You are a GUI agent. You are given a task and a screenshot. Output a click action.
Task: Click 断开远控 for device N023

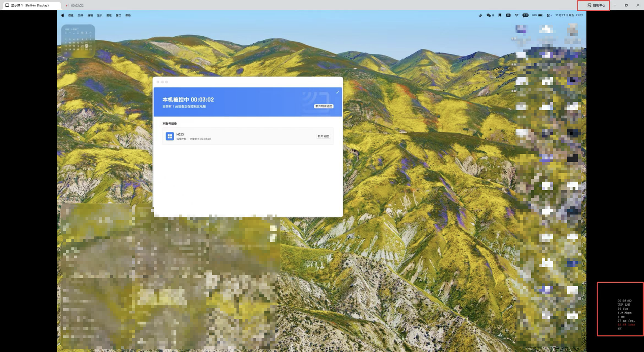pyautogui.click(x=323, y=136)
